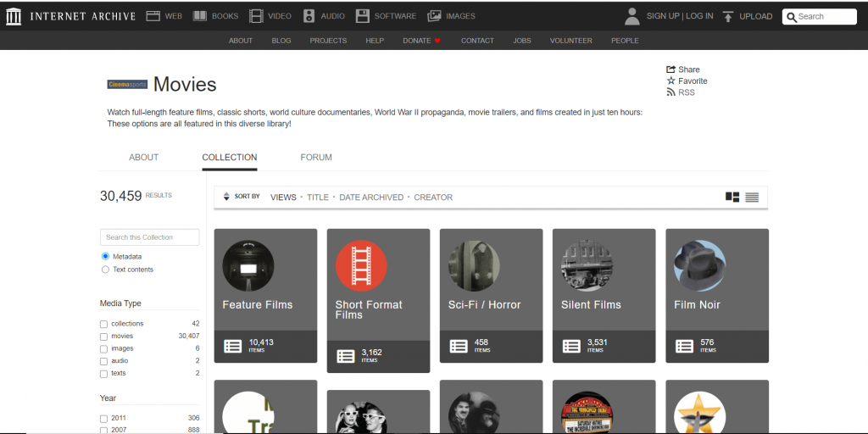
Task: Click the Internet Archive temple logo icon
Action: 14,17
